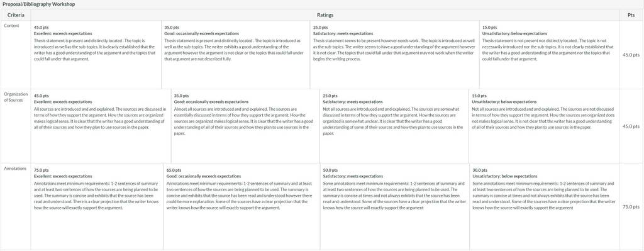This screenshot has height=251, width=644.
Task: Select Annotations 'Excellent' 75.0 pts rating
Action: (x=97, y=206)
